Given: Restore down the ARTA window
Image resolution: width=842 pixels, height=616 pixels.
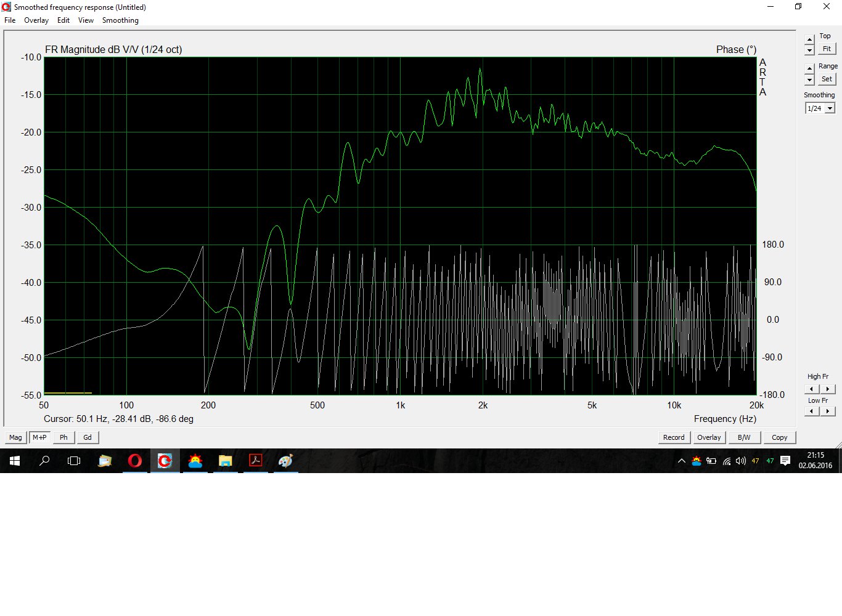Looking at the screenshot, I should (798, 7).
